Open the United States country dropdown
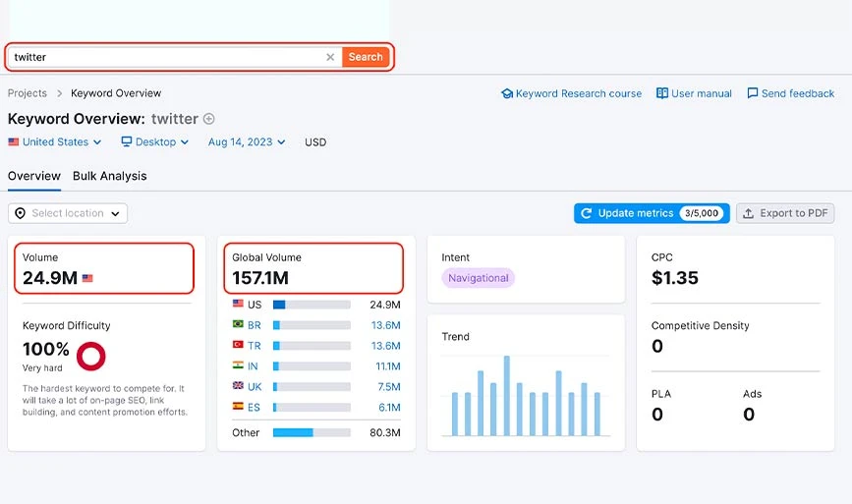Image resolution: width=852 pixels, height=504 pixels. coord(55,141)
